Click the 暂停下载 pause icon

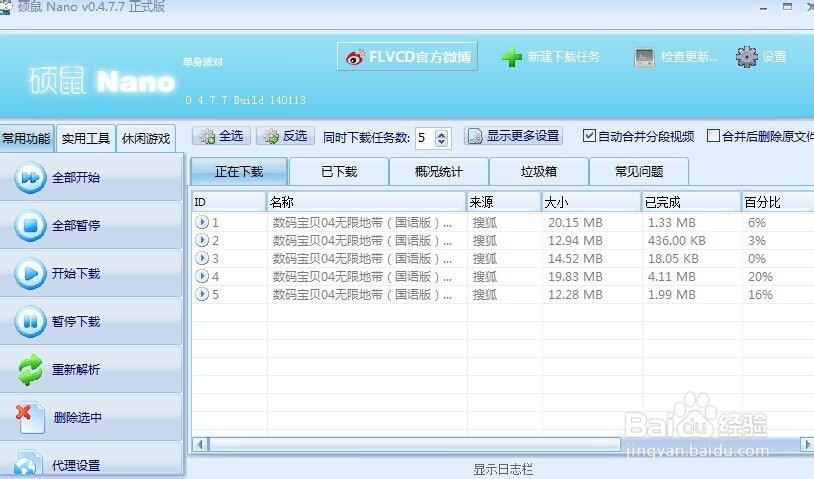click(30, 322)
